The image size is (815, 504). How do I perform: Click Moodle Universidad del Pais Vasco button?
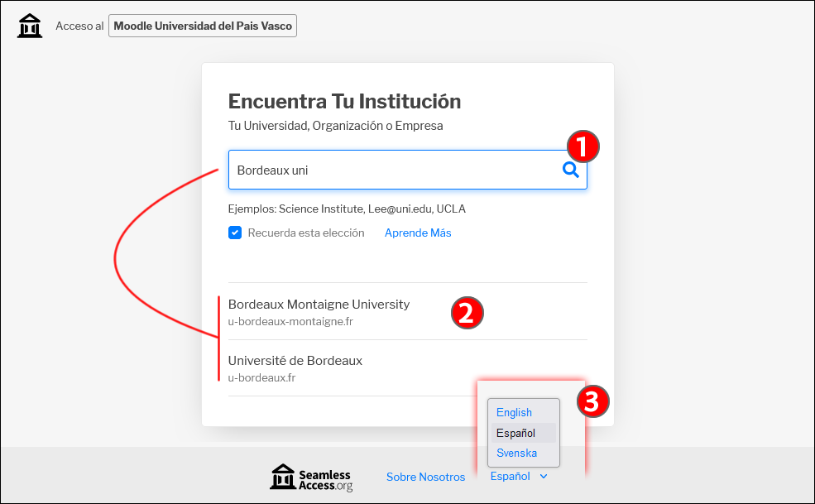click(x=203, y=26)
